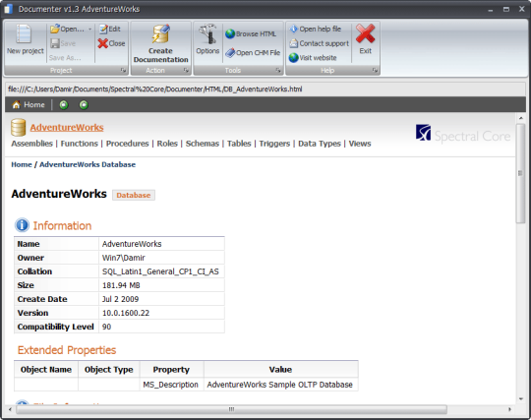Open the Triggers section

[274, 144]
